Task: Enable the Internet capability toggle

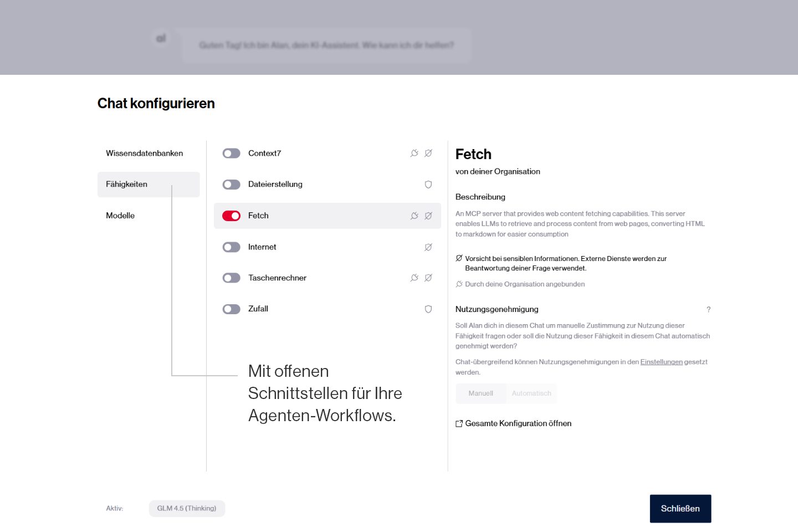Action: coord(231,247)
